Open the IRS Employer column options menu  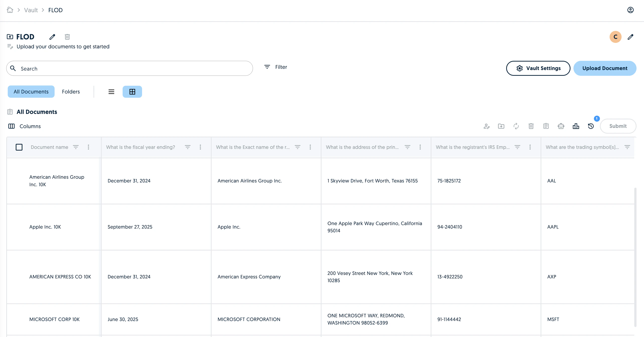530,147
